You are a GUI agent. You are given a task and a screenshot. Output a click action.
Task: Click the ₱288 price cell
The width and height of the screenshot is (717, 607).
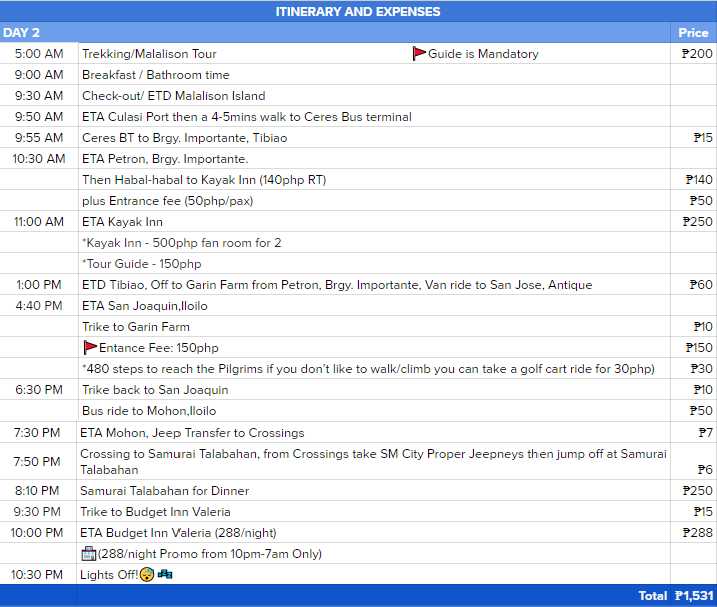694,532
